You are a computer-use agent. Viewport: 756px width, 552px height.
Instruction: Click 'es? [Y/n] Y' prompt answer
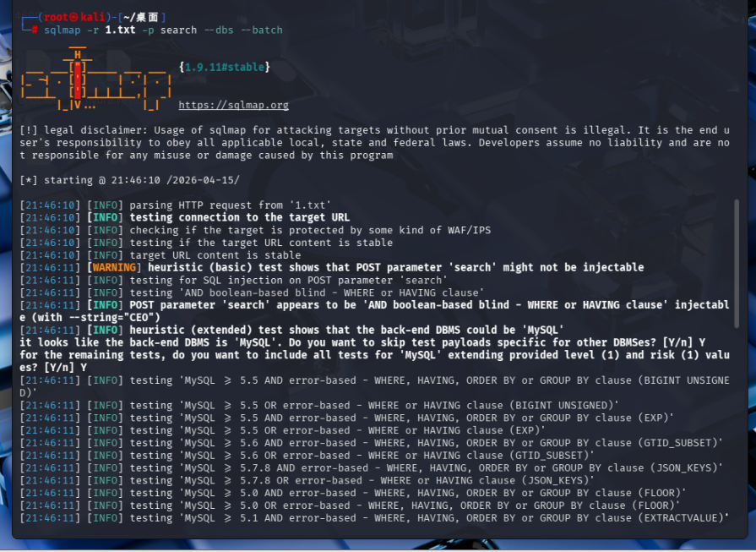tap(53, 368)
